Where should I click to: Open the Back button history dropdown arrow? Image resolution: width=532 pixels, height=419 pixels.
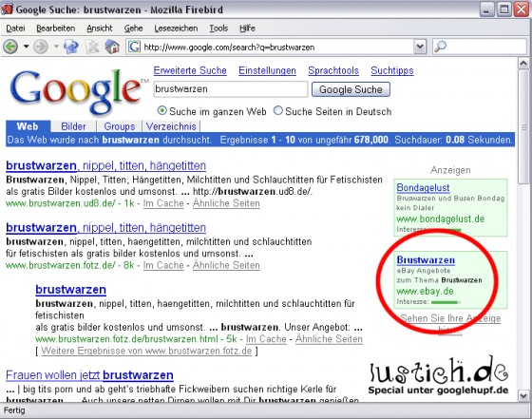[x=26, y=47]
